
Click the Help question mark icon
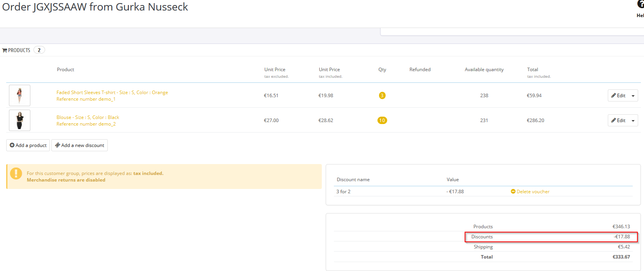point(640,5)
